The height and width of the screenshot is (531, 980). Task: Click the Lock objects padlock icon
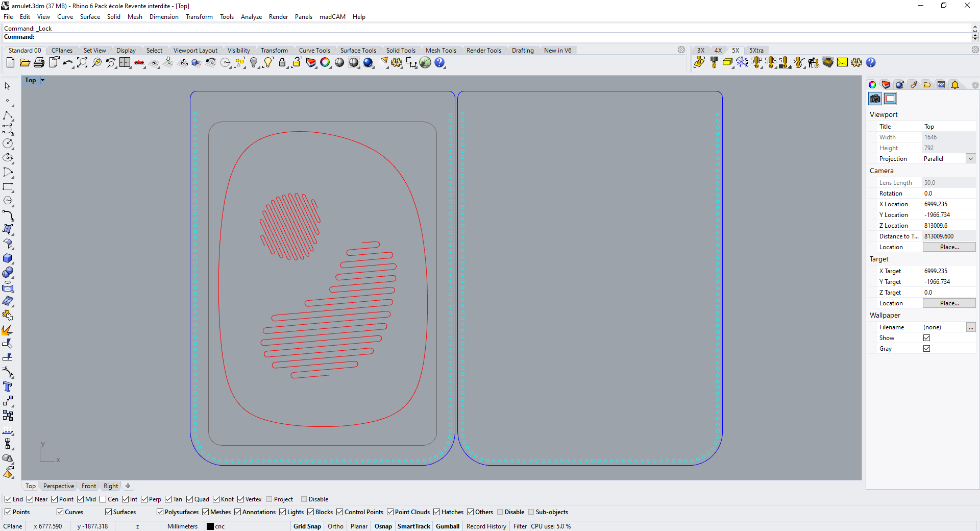click(x=282, y=63)
